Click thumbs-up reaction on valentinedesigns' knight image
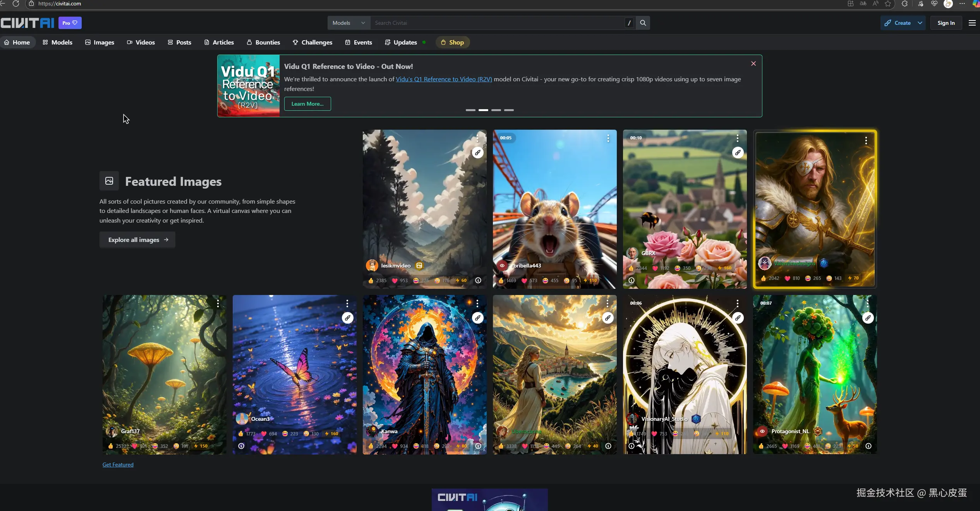The image size is (980, 511). (764, 278)
